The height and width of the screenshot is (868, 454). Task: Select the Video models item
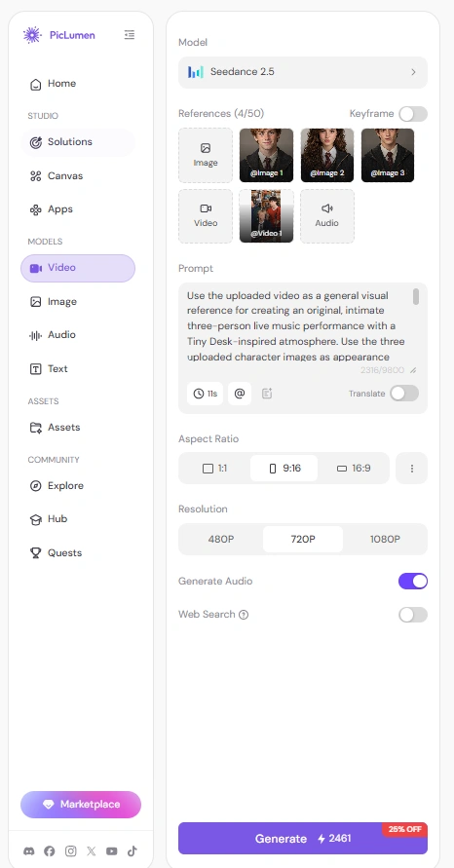point(78,268)
